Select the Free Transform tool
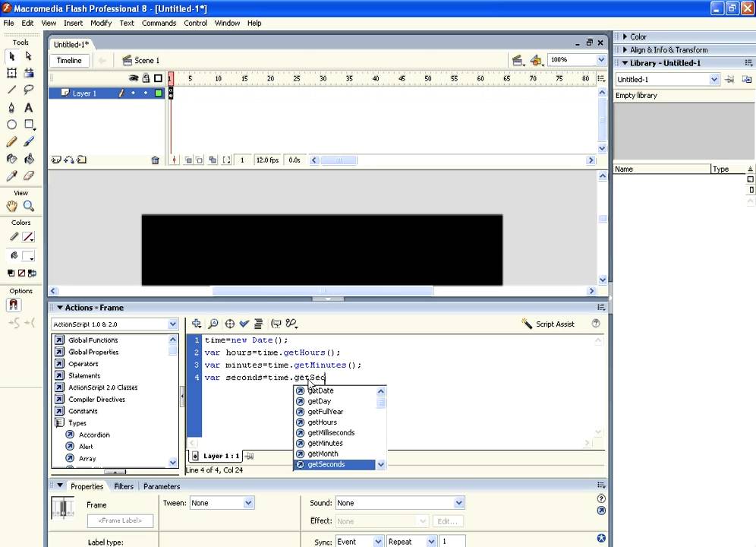The image size is (756, 547). pyautogui.click(x=12, y=74)
